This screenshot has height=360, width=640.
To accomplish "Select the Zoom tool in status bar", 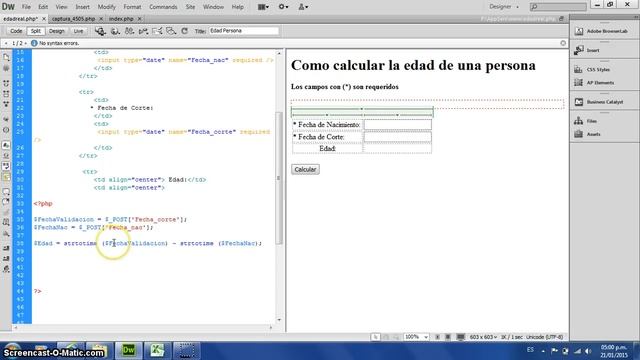I will 396,337.
